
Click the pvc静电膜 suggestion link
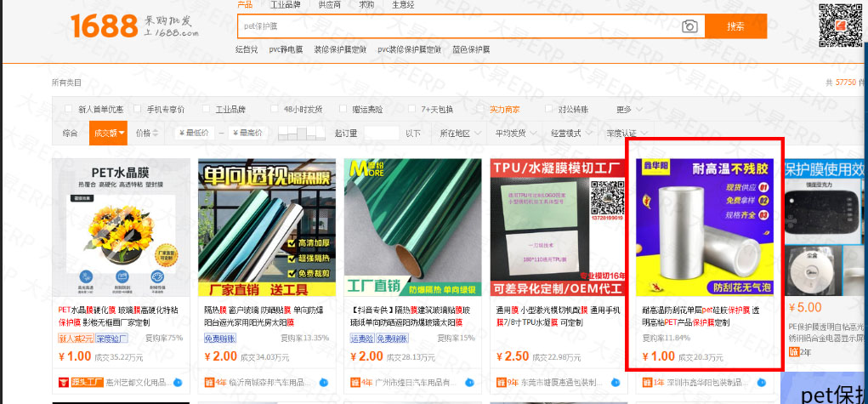286,49
